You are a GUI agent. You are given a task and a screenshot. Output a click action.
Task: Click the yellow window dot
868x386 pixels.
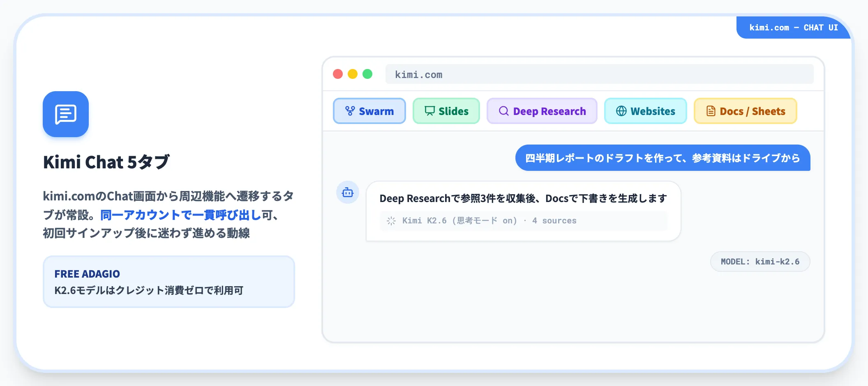(x=353, y=74)
